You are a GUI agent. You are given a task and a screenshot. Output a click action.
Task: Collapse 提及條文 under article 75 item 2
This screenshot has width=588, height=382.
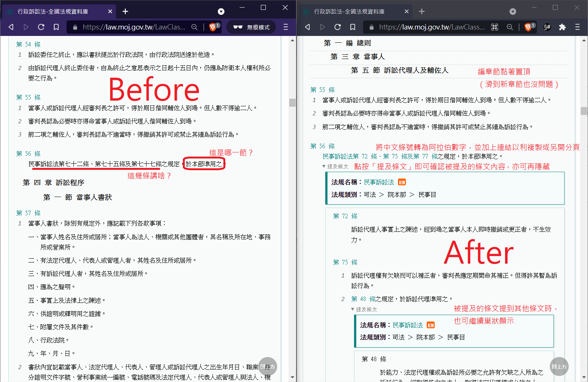364,309
